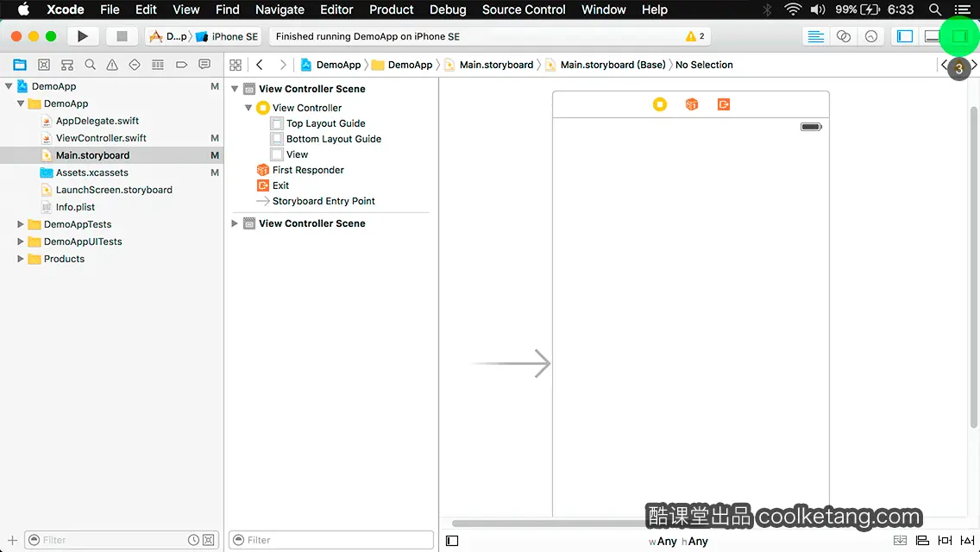Image resolution: width=980 pixels, height=552 pixels.
Task: Collapse the View Controller outline item
Action: pyautogui.click(x=248, y=108)
